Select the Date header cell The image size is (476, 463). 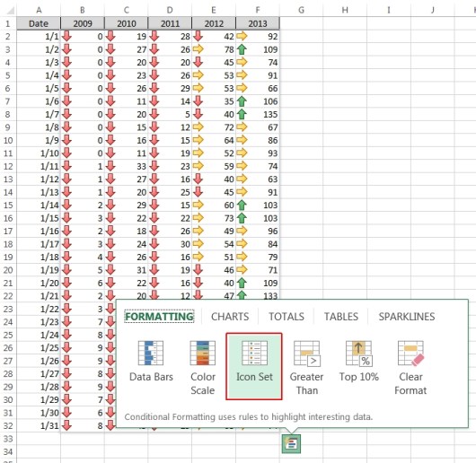[x=39, y=23]
